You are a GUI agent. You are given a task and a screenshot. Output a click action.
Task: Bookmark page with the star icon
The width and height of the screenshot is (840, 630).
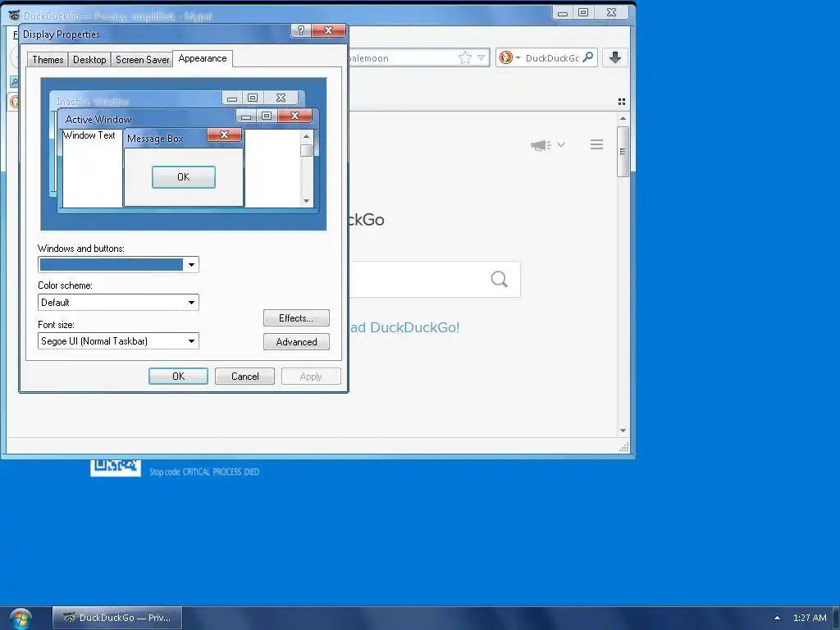(465, 58)
